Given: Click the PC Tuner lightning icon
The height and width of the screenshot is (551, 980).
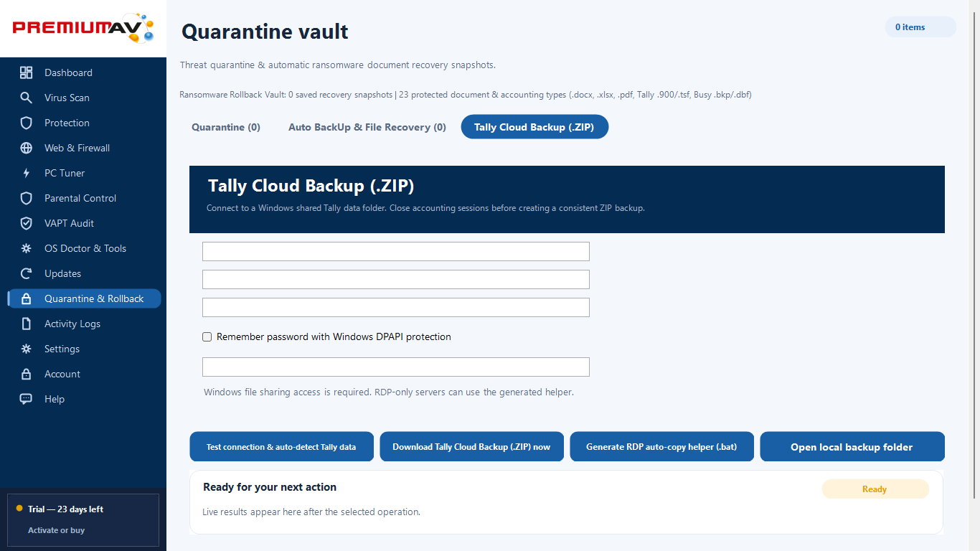Looking at the screenshot, I should point(27,173).
